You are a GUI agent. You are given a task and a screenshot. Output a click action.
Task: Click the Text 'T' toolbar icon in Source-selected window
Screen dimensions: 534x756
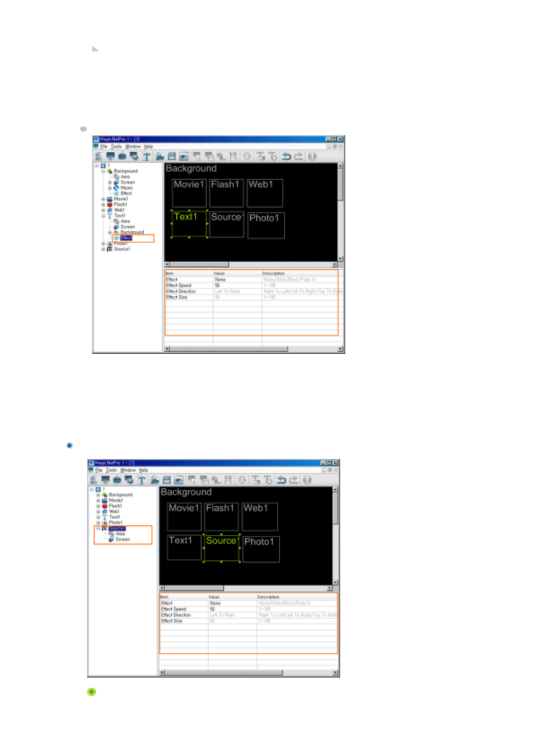tap(142, 480)
